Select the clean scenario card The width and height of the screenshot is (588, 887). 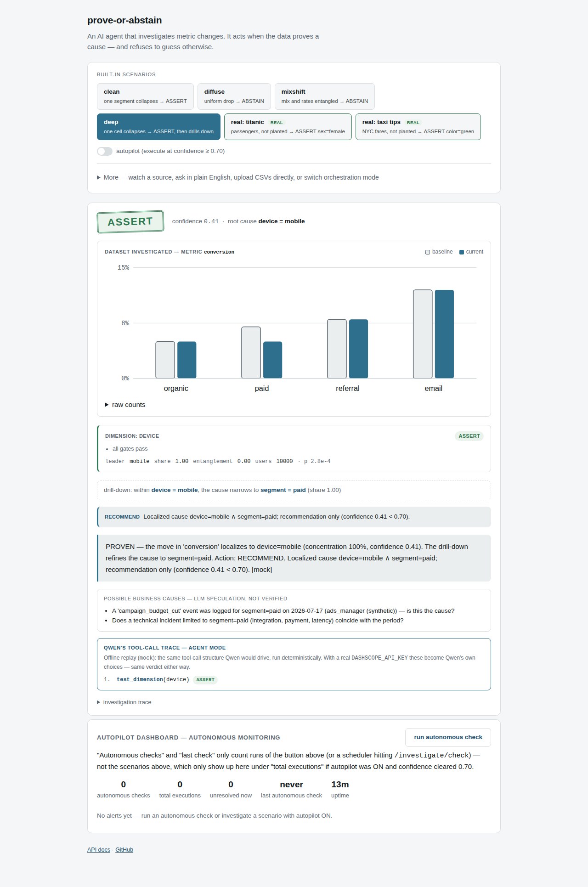[145, 96]
